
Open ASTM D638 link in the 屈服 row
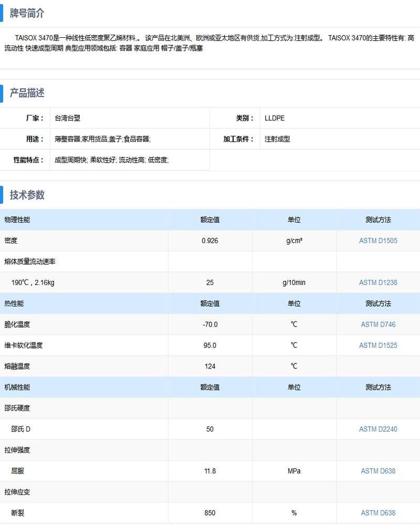click(378, 471)
